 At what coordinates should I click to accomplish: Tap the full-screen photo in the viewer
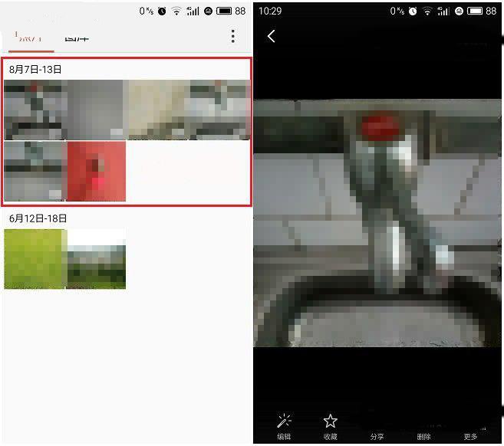[377, 223]
